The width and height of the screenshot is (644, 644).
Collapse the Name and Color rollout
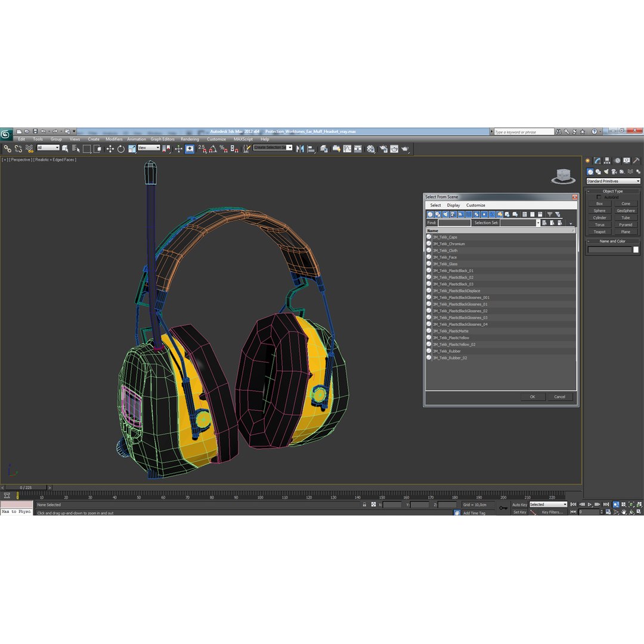click(612, 241)
